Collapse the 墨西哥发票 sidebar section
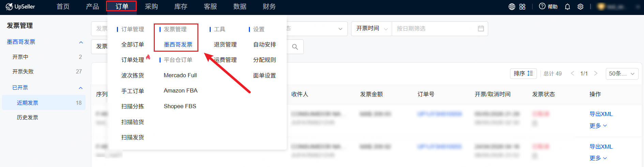 [81, 42]
